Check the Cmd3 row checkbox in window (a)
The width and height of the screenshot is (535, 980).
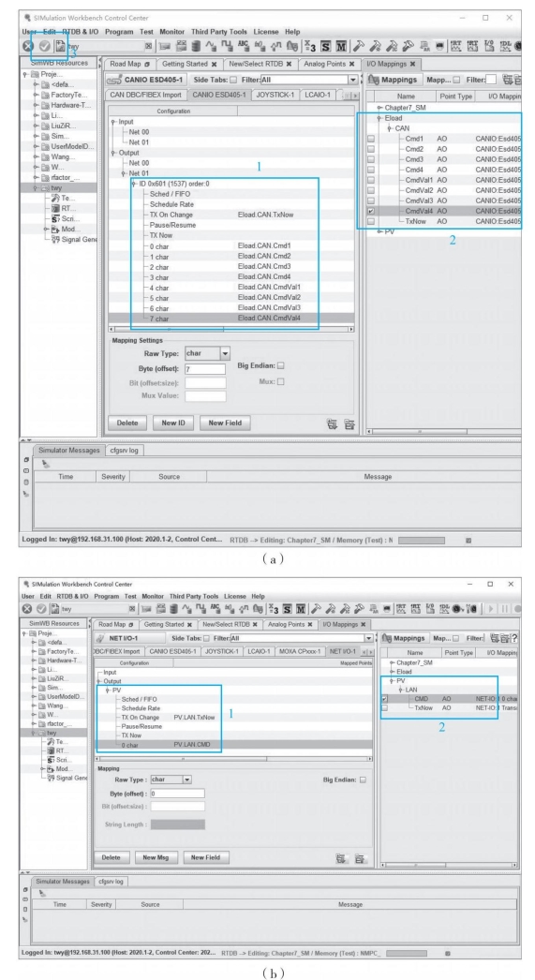(371, 159)
